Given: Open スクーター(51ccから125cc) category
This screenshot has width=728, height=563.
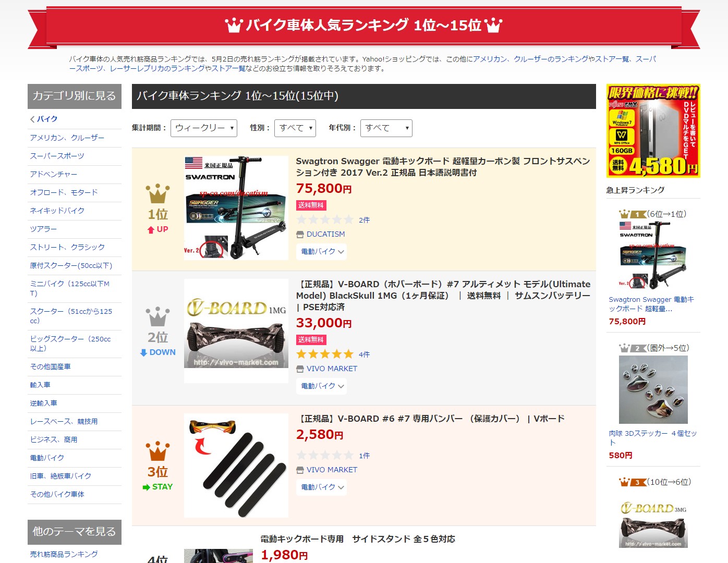Looking at the screenshot, I should coord(71,316).
